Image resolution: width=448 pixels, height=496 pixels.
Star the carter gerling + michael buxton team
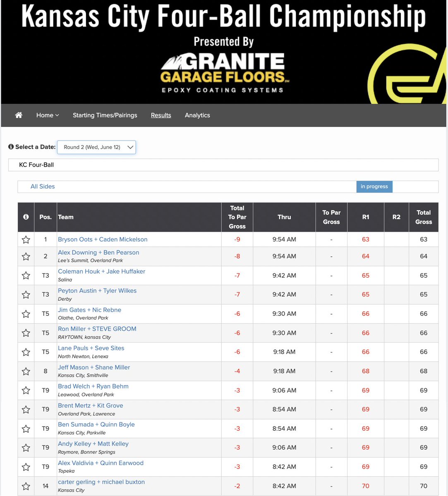coord(26,486)
